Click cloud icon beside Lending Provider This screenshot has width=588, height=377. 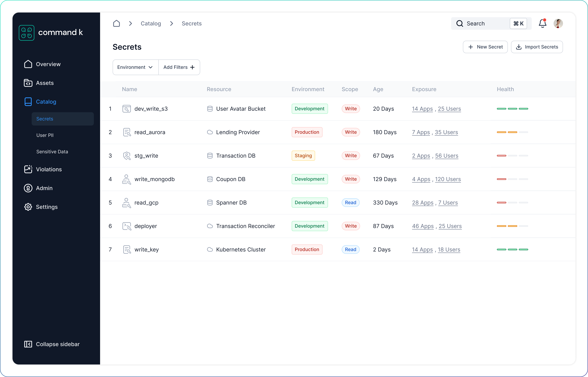[x=210, y=132]
